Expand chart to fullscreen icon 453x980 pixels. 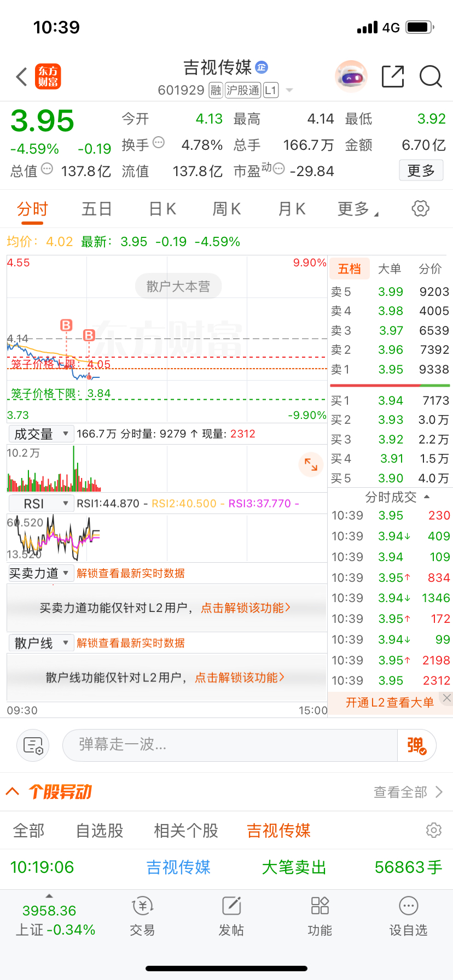tap(311, 464)
